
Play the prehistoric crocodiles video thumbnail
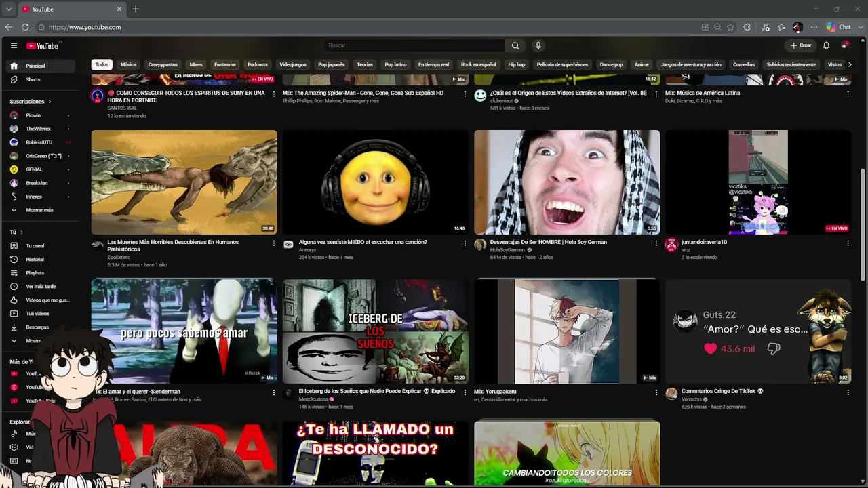click(184, 182)
